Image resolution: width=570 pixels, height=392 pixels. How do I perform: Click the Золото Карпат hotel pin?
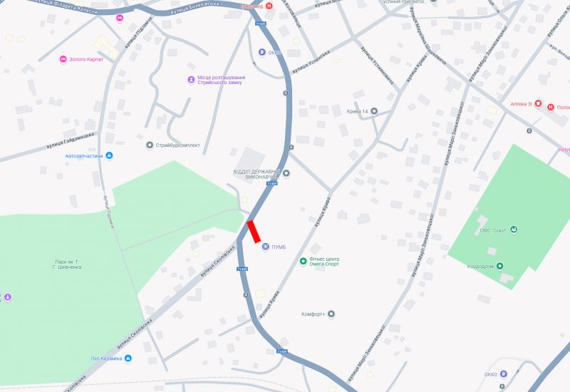pos(63,59)
